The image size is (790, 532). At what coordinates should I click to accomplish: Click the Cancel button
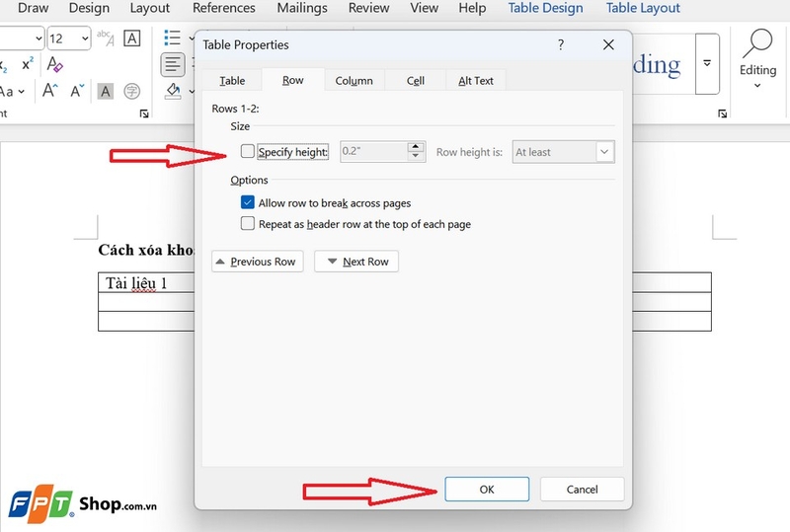coord(582,490)
